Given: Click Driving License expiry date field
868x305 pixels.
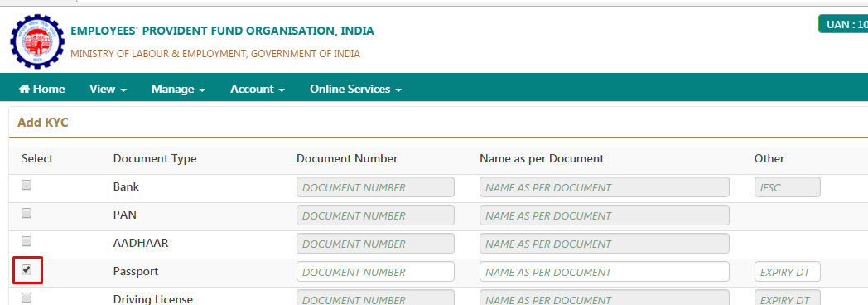Looking at the screenshot, I should 787,298.
